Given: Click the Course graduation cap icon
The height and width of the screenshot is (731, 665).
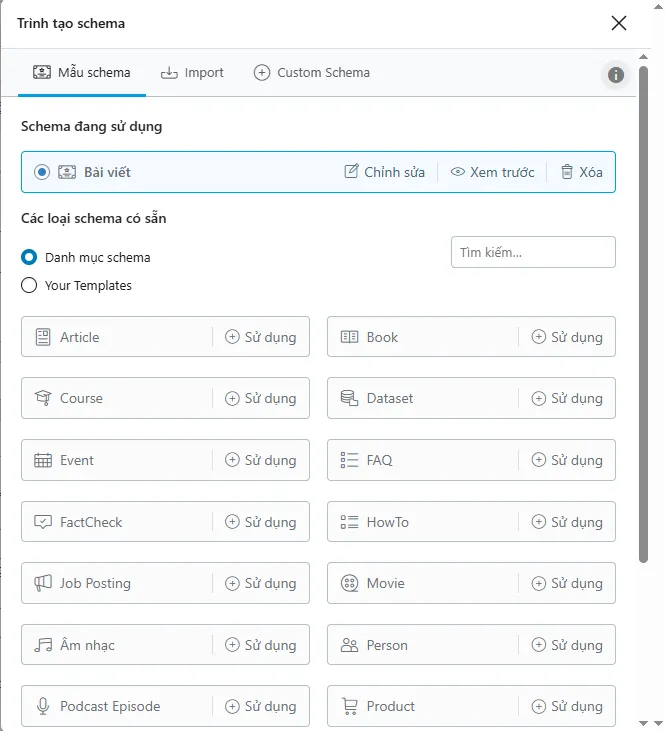Looking at the screenshot, I should [43, 398].
